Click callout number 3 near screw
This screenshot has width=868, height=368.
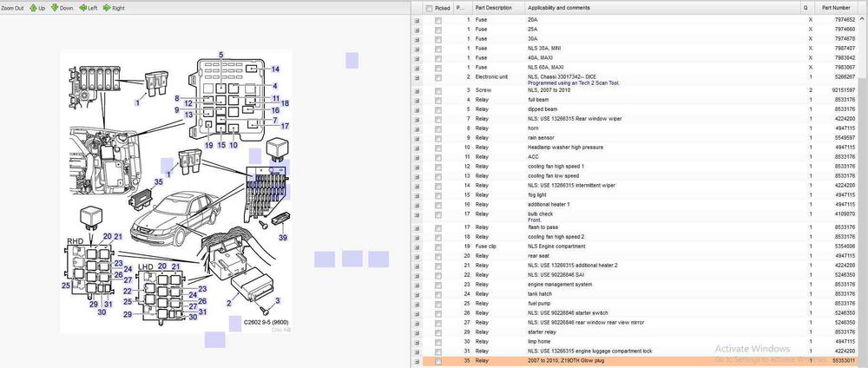(x=277, y=300)
